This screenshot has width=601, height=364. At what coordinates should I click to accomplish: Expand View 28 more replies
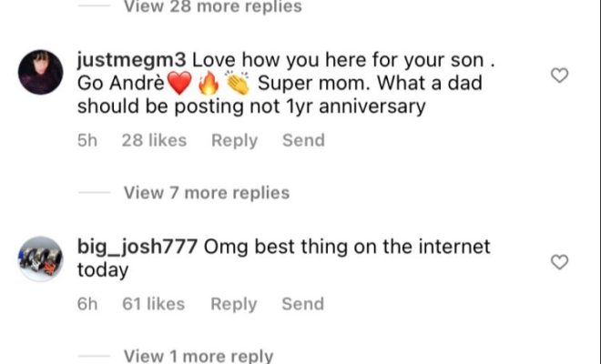coord(211,7)
